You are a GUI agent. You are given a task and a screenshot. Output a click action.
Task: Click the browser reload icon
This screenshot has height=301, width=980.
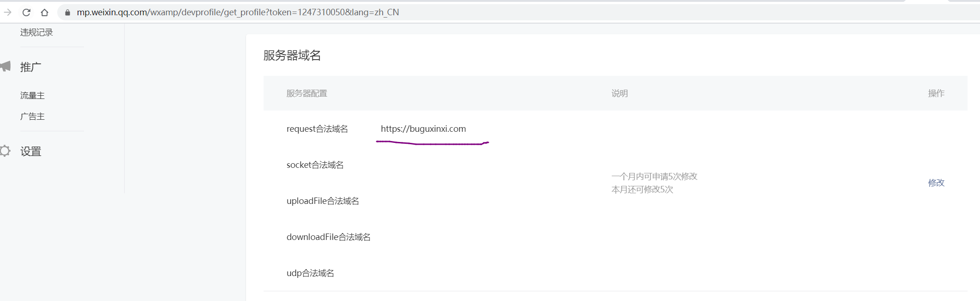coord(26,12)
